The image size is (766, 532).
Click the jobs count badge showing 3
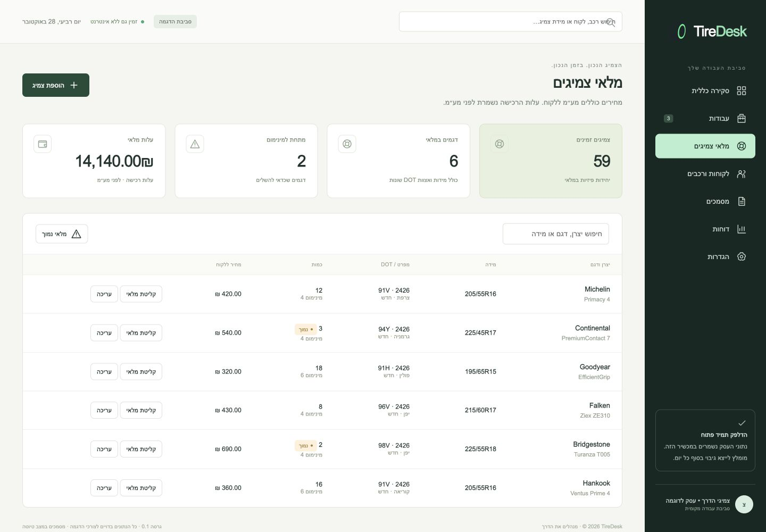click(x=669, y=118)
